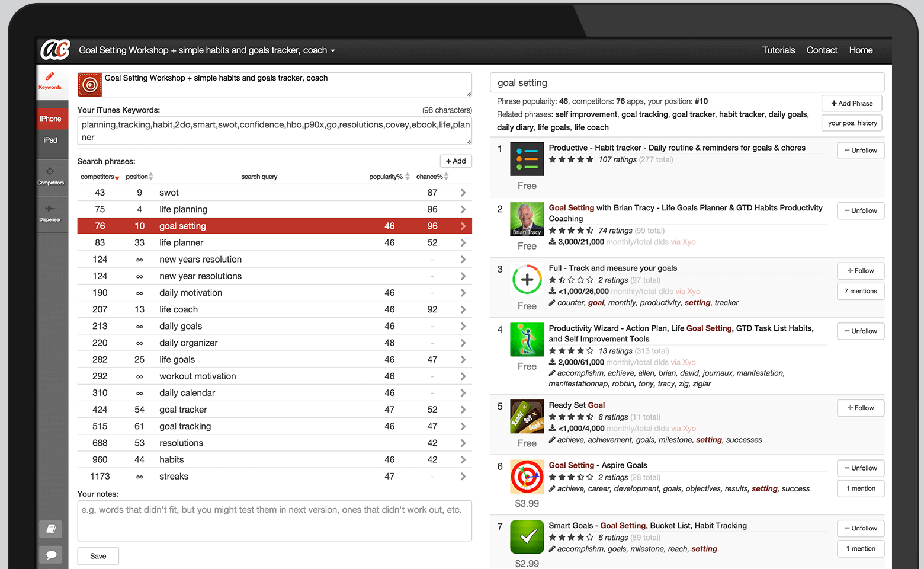Open the Tutorials menu item

pyautogui.click(x=778, y=50)
